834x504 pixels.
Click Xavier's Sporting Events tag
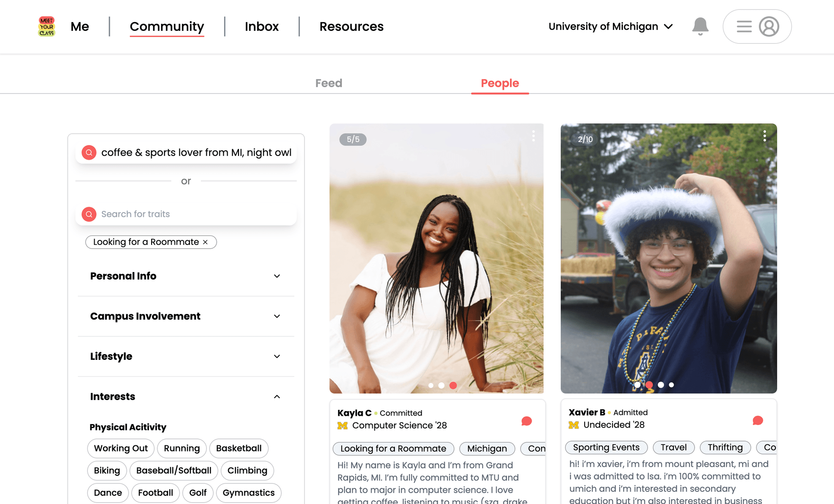coord(606,447)
